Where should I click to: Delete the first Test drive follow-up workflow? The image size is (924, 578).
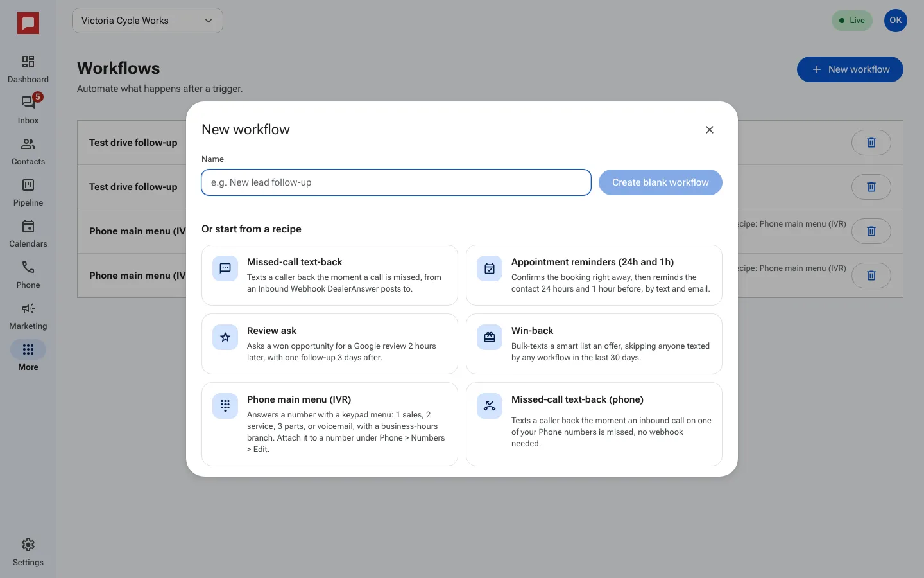click(x=871, y=143)
